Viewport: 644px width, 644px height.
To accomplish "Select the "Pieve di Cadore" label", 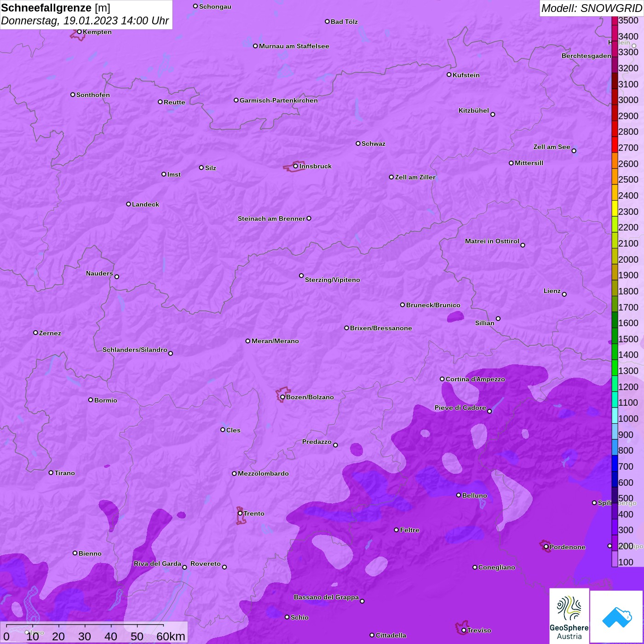I will tap(460, 408).
